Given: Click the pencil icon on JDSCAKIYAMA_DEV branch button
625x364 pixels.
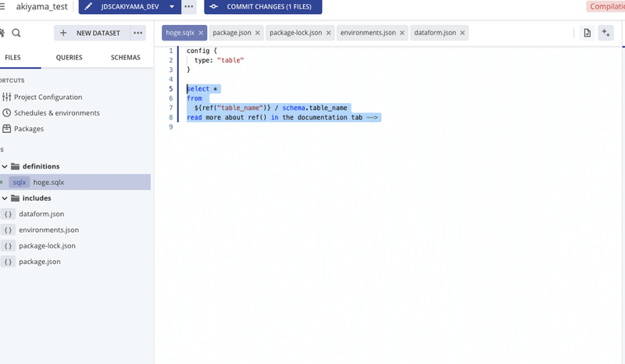Looking at the screenshot, I should (88, 6).
